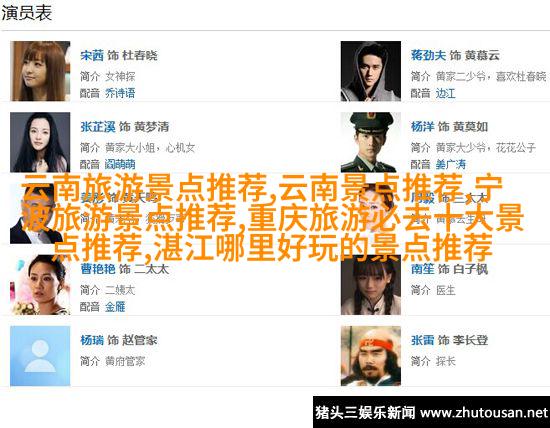550x428 pixels.
Task: Open actor link 宋茜
Action: point(92,55)
